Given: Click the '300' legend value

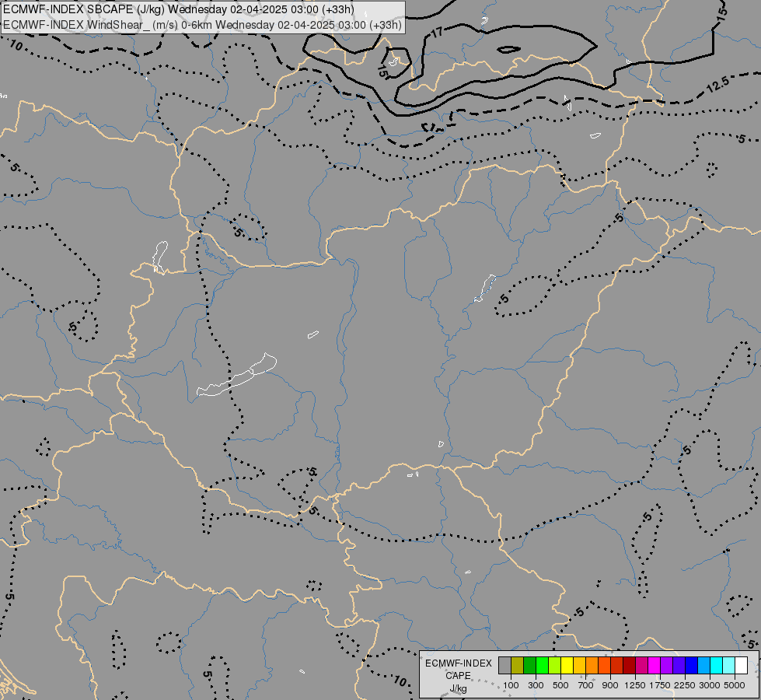Looking at the screenshot, I should 536,685.
